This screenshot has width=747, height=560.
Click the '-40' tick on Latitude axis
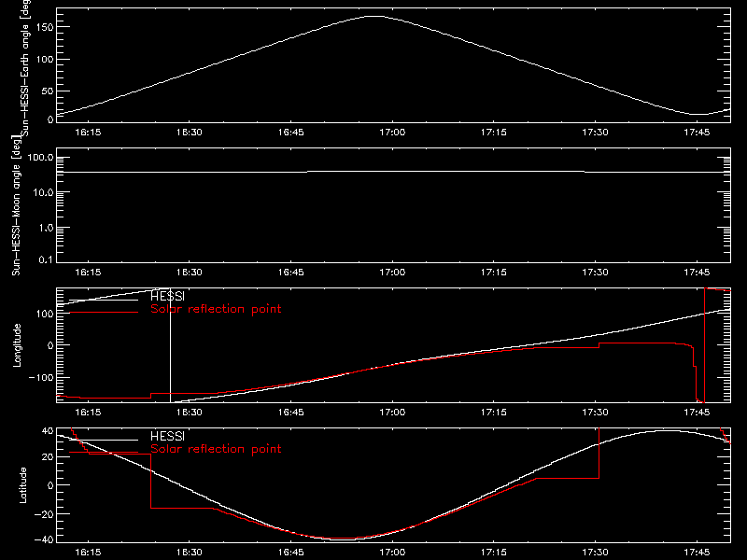coord(44,539)
